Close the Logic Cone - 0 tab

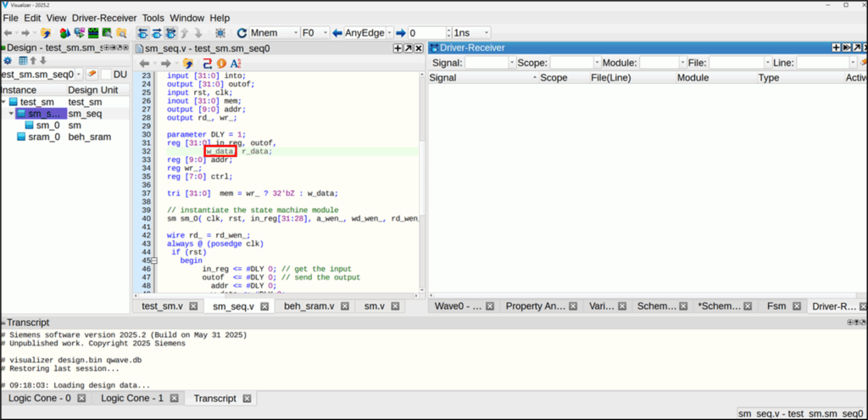(x=82, y=398)
